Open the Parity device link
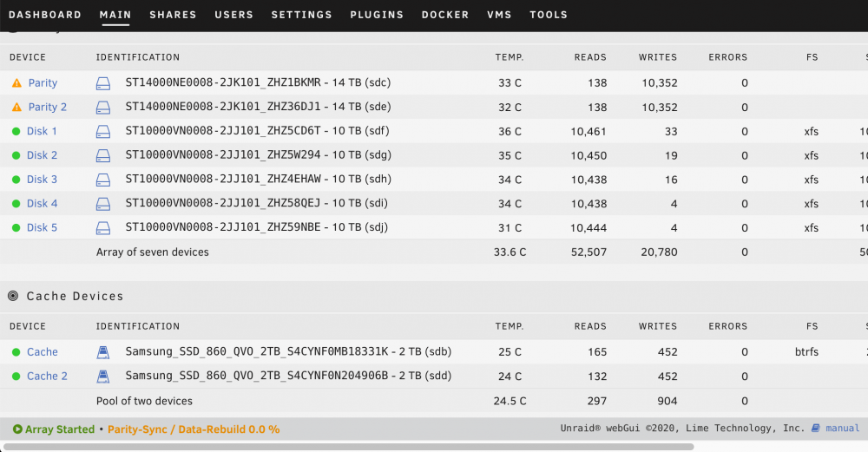The width and height of the screenshot is (868, 452). point(43,83)
